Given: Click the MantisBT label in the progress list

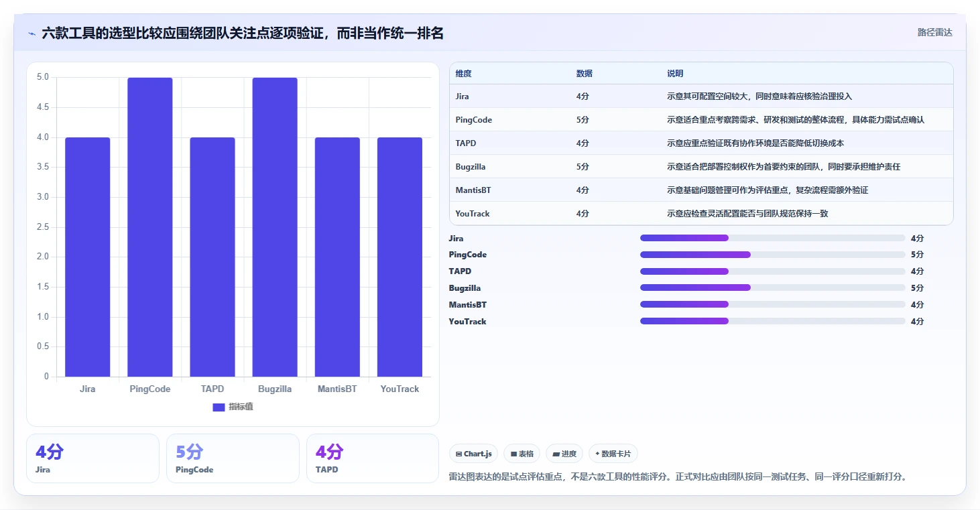Looking at the screenshot, I should 467,305.
